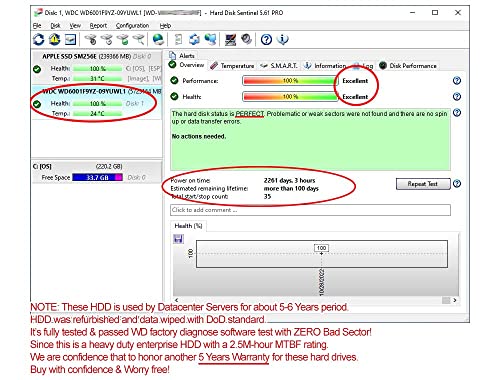The height and width of the screenshot is (380, 500).
Task: Open the Report menu
Action: [98, 26]
